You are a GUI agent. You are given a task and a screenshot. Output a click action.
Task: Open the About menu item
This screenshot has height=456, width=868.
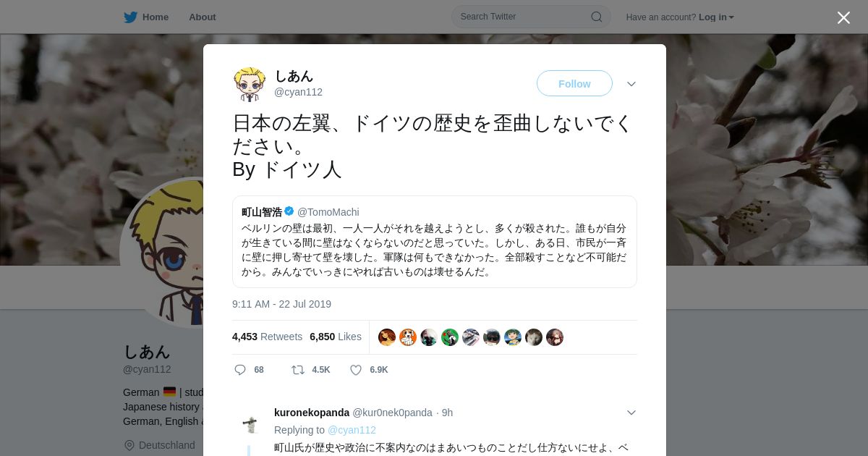203,17
